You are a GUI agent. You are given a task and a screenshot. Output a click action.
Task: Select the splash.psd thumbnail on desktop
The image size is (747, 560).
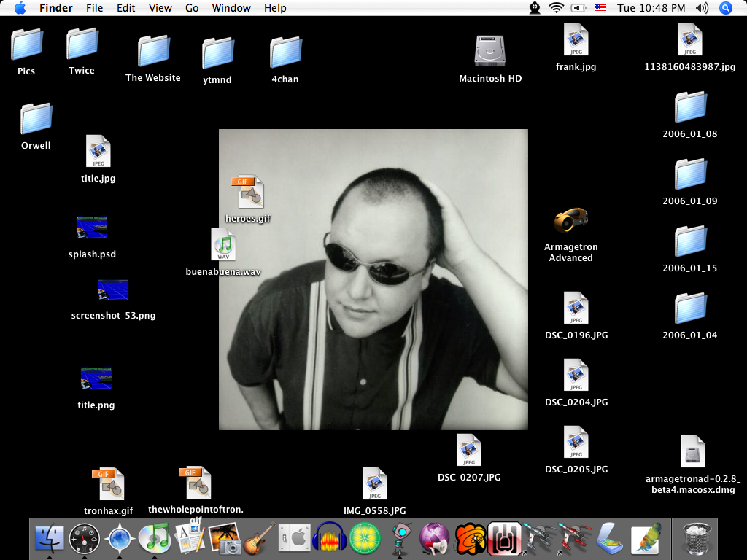click(x=92, y=227)
